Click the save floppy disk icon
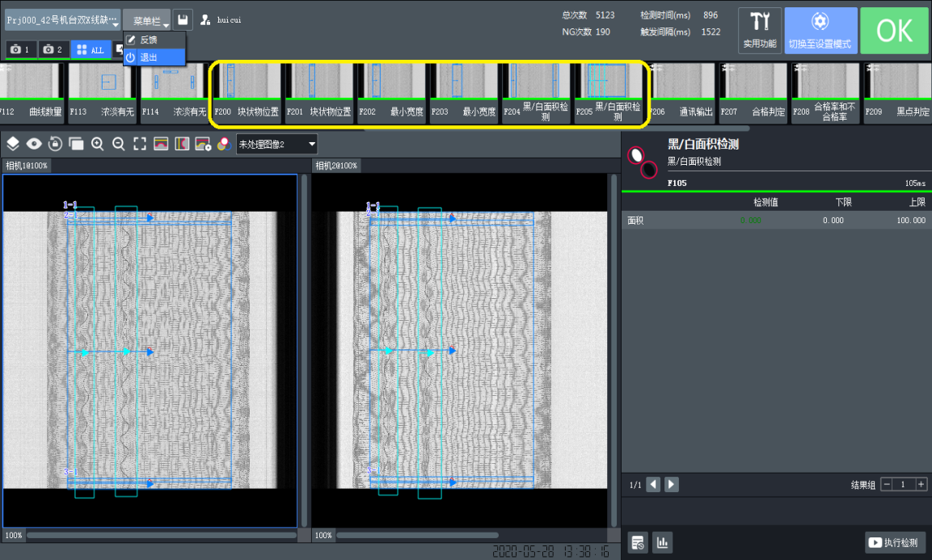The height and width of the screenshot is (560, 932). click(183, 20)
